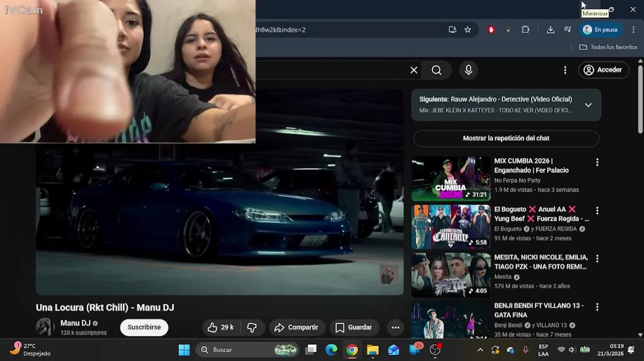Dislike the video with thumbs-down
Image resolution: width=644 pixels, height=361 pixels.
(x=252, y=327)
